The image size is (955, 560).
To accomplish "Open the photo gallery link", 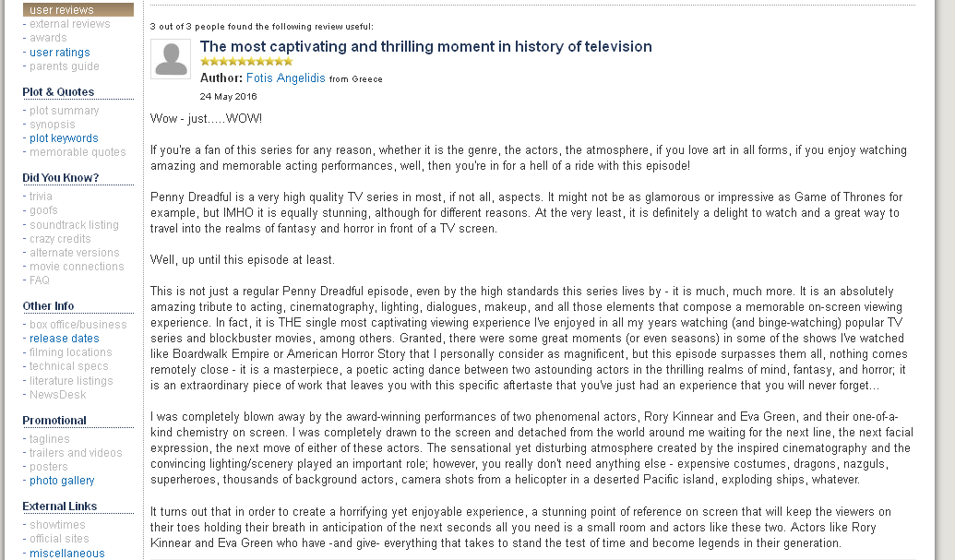I will click(x=62, y=481).
